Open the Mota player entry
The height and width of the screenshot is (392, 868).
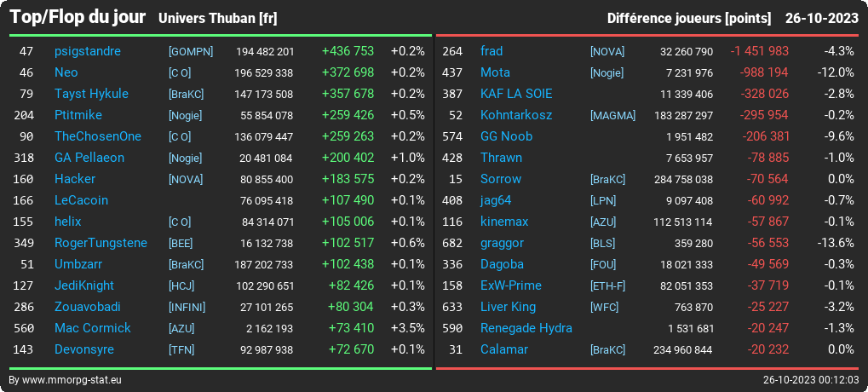(x=495, y=72)
